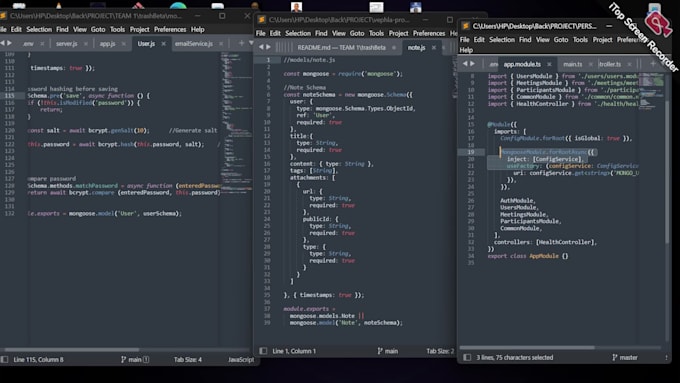The image size is (680, 383).
Task: Open the Tab Size: 4 selector in the left window
Action: [188, 360]
